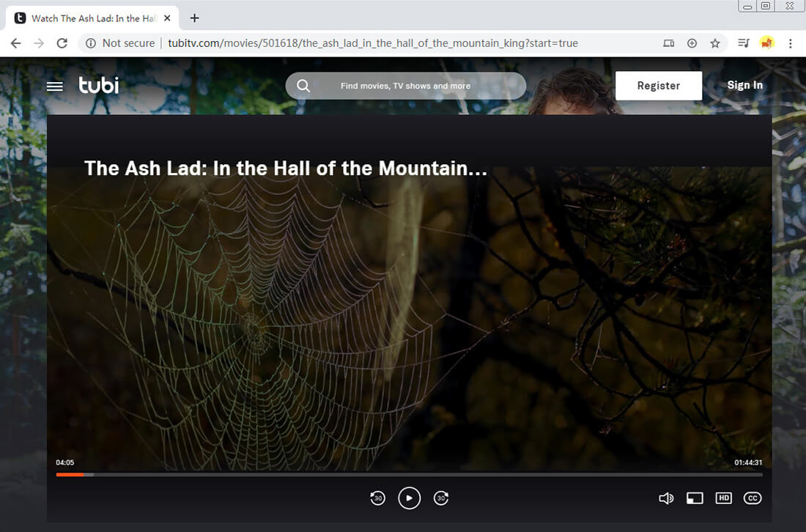Viewport: 806px width, 532px height.
Task: Open the Tubi hamburger menu
Action: click(x=55, y=86)
